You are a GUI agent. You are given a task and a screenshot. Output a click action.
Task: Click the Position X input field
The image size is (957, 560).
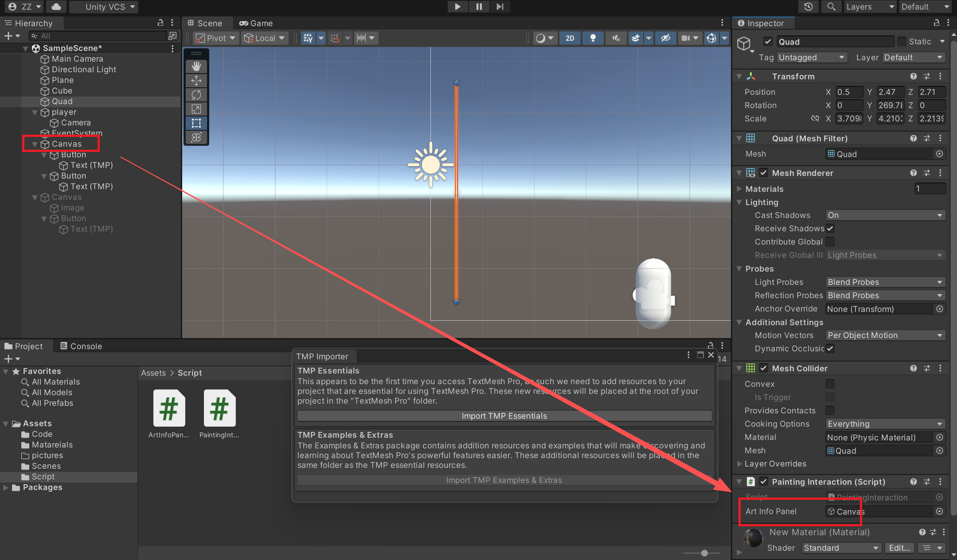click(x=848, y=92)
